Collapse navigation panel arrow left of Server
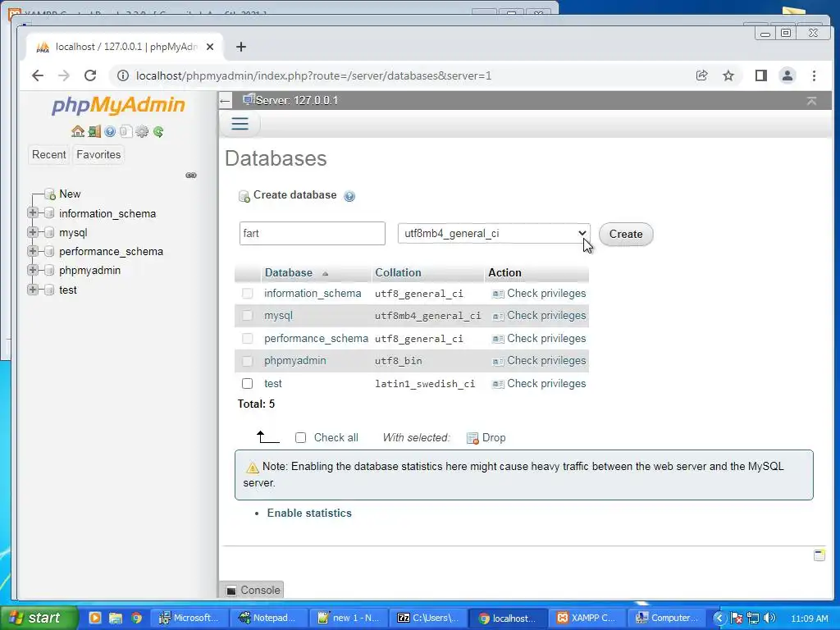This screenshot has height=630, width=840. point(226,101)
